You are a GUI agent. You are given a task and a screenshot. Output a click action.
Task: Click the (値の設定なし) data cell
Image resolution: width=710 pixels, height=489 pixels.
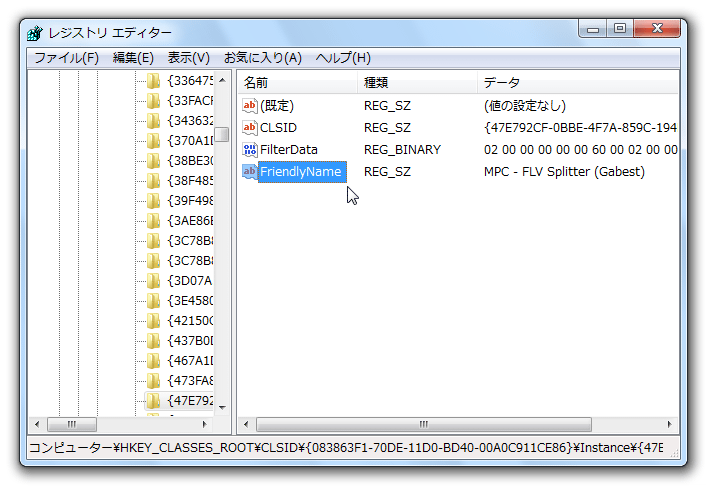pyautogui.click(x=525, y=105)
